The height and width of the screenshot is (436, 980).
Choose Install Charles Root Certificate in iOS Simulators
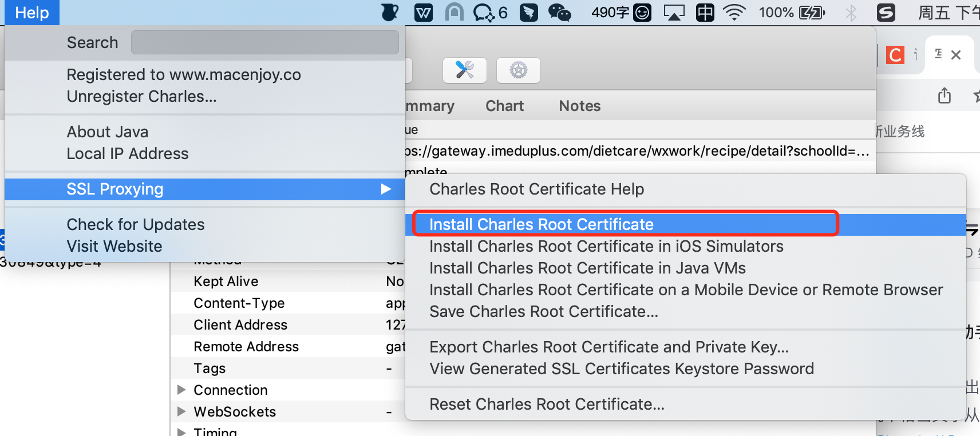coord(686,247)
